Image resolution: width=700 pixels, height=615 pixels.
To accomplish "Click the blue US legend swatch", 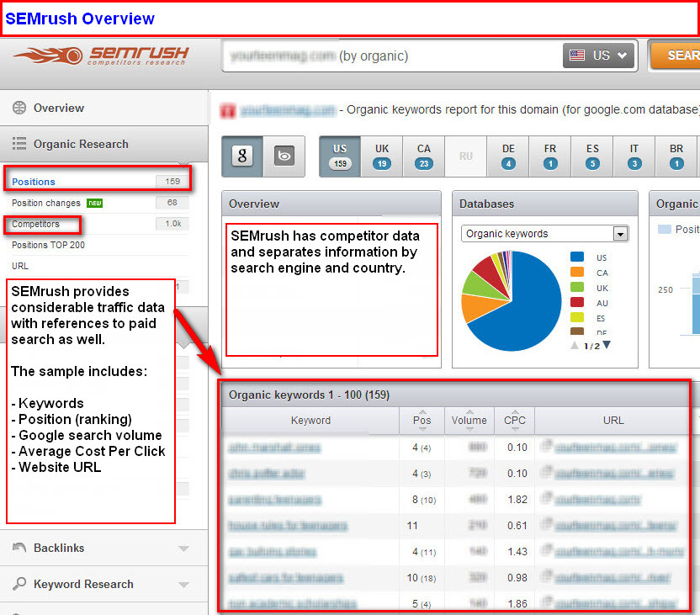I will 577,257.
